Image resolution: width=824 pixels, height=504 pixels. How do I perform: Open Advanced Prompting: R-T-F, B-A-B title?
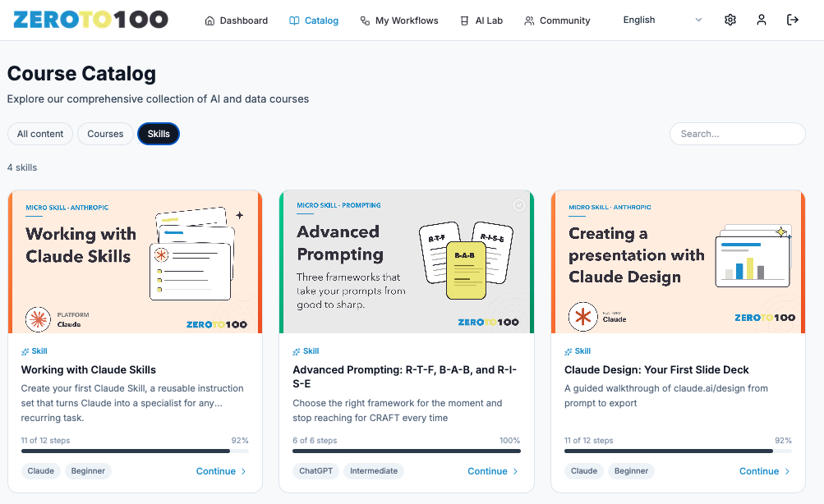tap(405, 377)
